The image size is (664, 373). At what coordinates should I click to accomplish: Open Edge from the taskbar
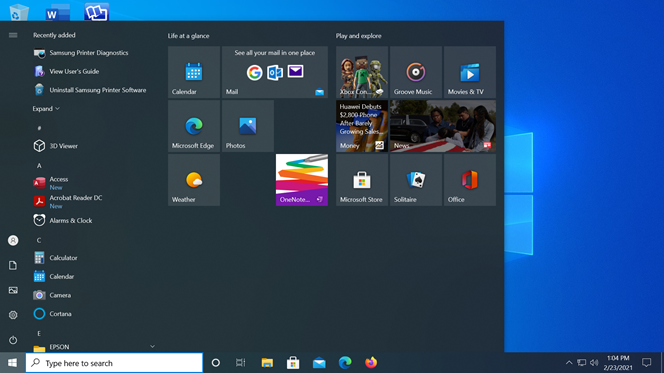345,363
